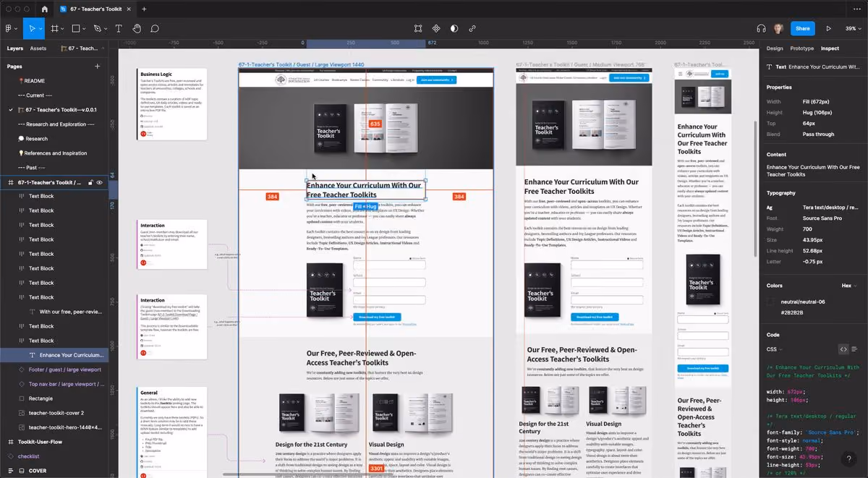868x478 pixels.
Task: Click the Present play icon
Action: 829,28
